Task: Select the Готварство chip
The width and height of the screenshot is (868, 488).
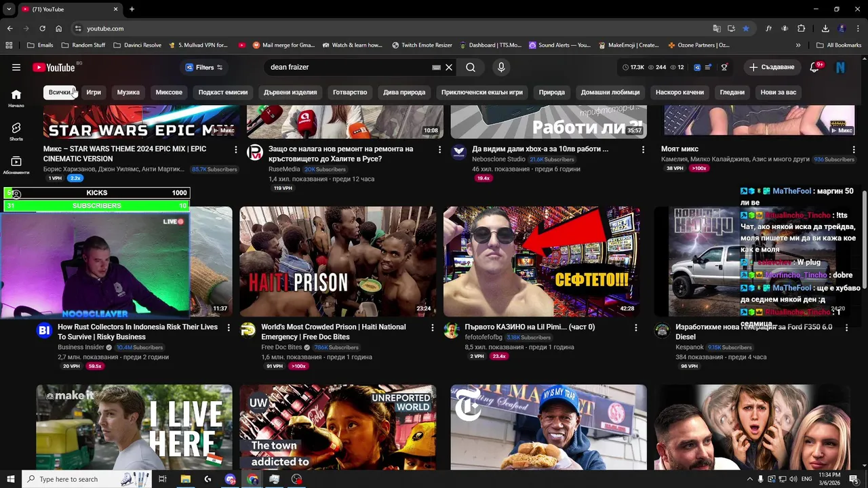Action: point(350,92)
